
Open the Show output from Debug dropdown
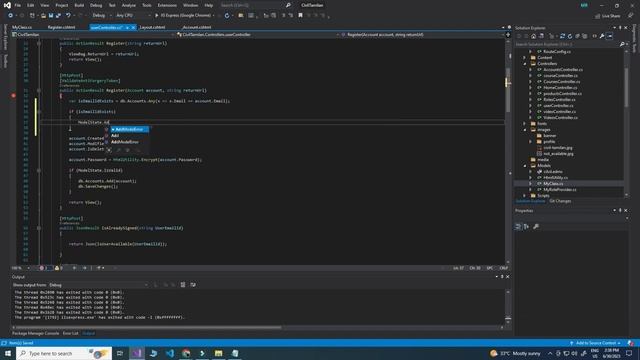(x=98, y=285)
